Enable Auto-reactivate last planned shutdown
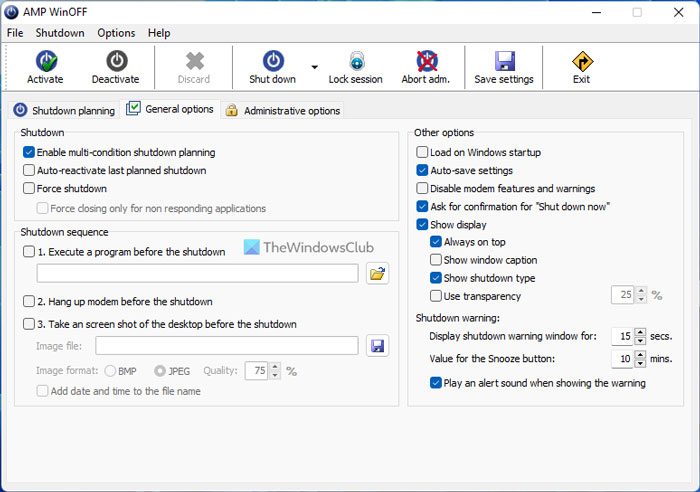Image resolution: width=700 pixels, height=492 pixels. click(x=29, y=170)
